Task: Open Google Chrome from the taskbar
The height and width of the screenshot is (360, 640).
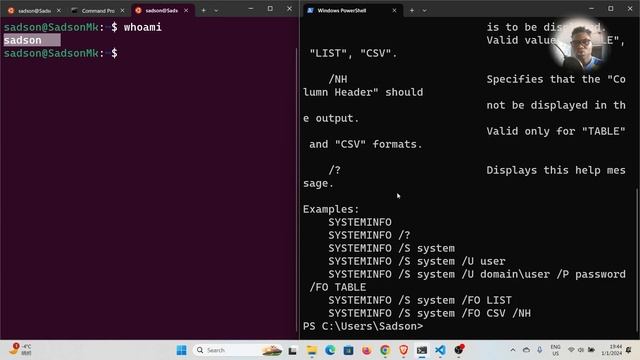Action: pyautogui.click(x=385, y=350)
